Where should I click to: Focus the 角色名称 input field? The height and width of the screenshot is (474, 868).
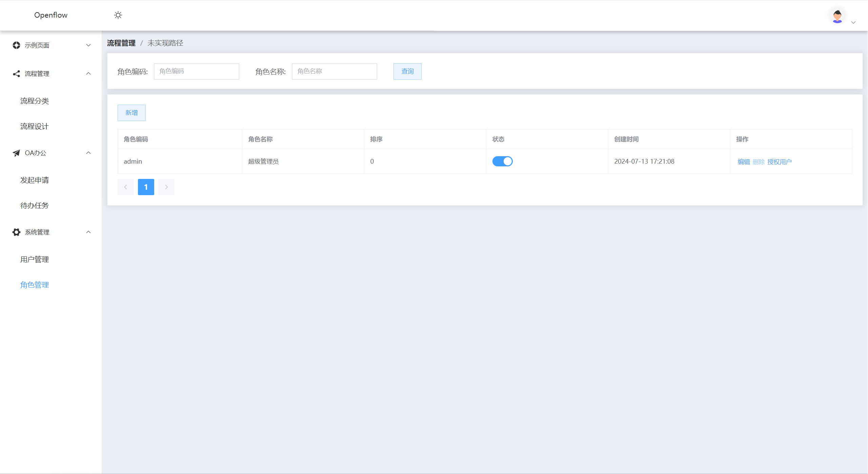(334, 71)
